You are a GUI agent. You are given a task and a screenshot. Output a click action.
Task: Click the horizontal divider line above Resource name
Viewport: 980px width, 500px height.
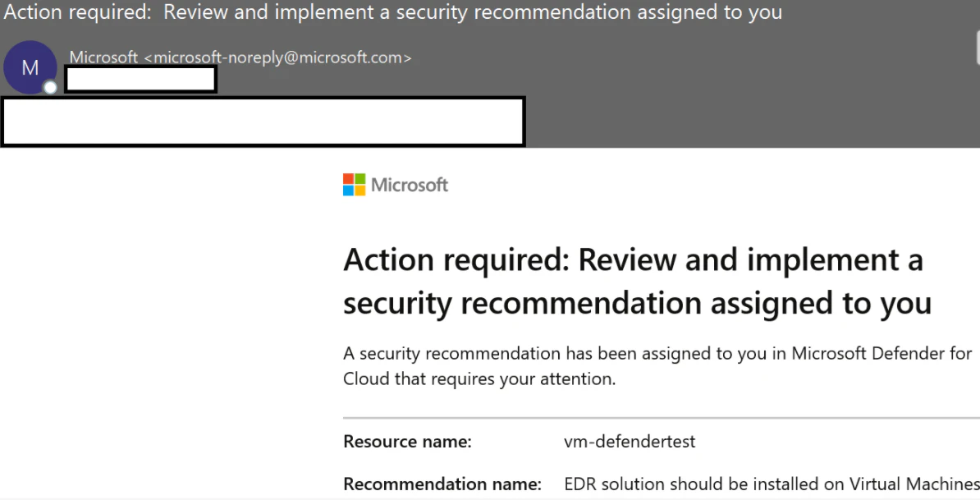(662, 418)
